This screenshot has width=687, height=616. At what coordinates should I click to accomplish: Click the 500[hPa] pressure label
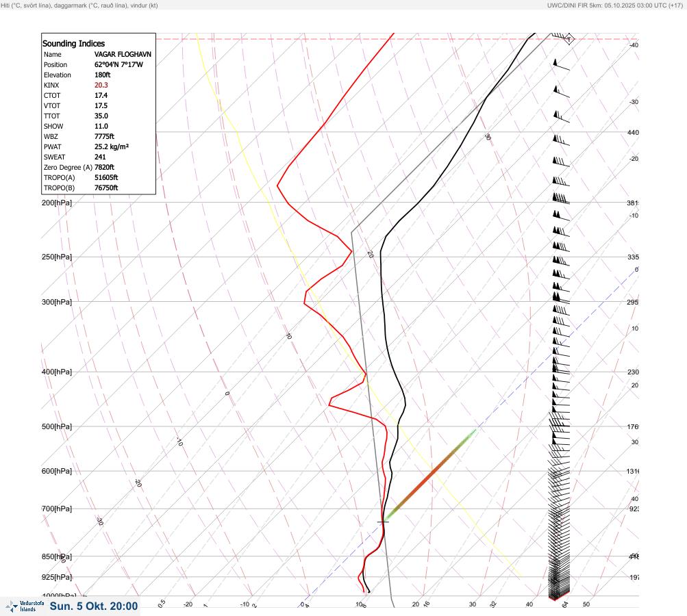[x=57, y=426]
